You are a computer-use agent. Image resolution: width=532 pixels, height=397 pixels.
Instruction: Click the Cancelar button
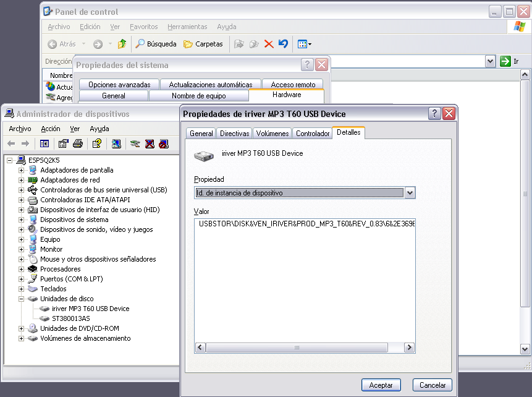click(433, 385)
